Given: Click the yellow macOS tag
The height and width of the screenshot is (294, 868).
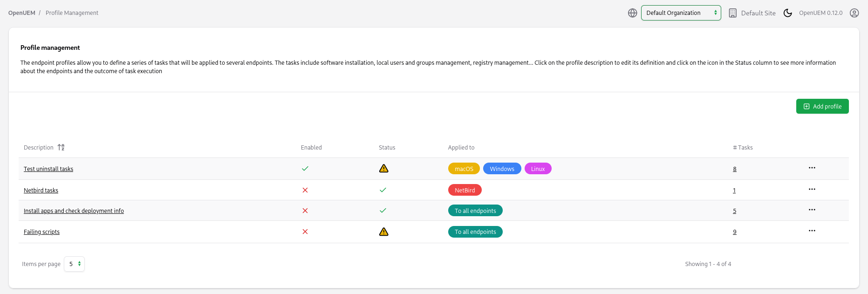Looking at the screenshot, I should point(464,169).
